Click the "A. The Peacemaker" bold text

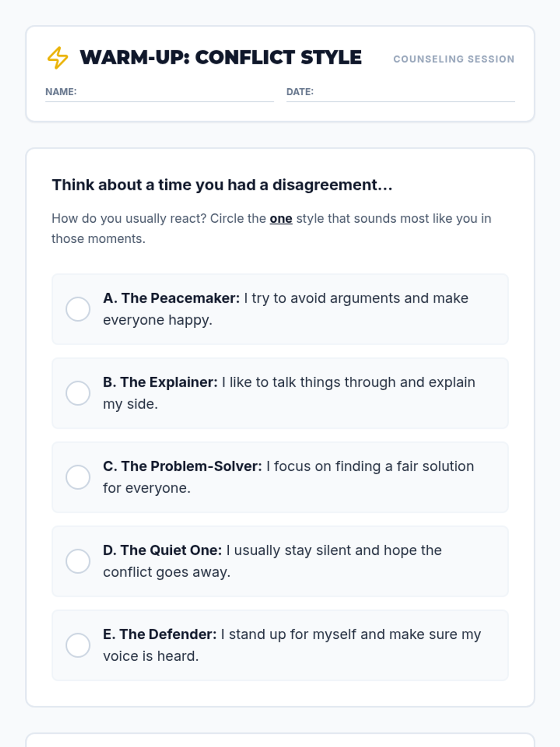(171, 298)
